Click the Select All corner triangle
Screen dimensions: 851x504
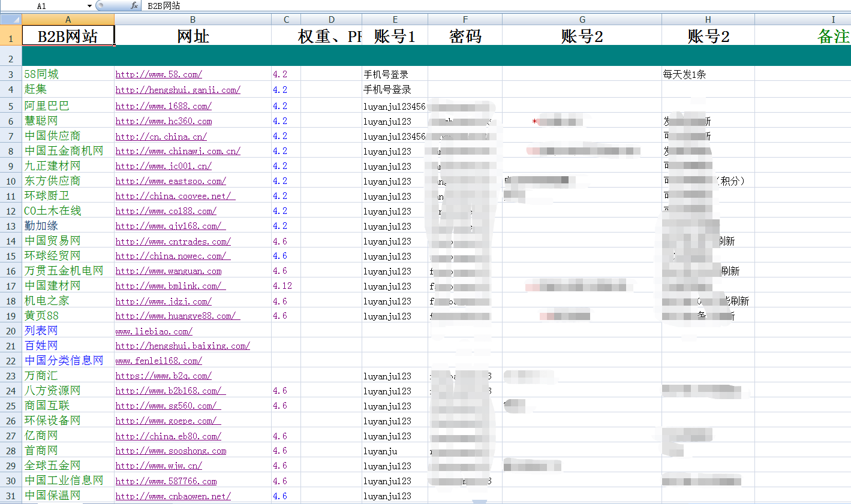tap(10, 19)
